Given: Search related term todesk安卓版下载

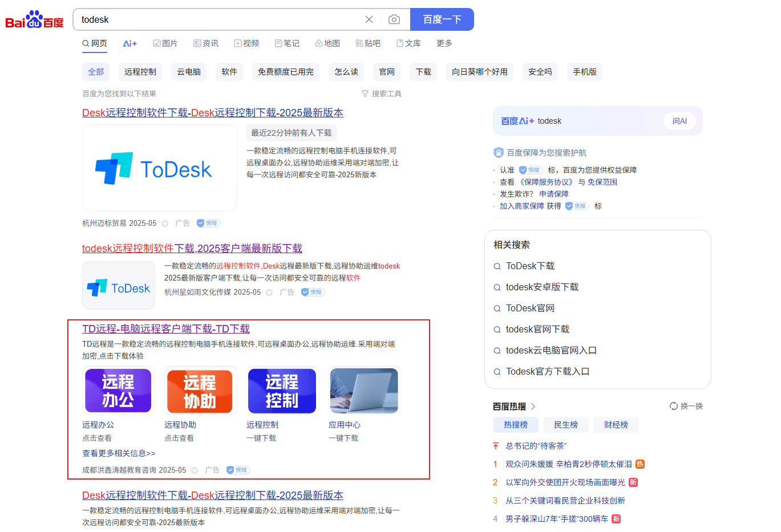Looking at the screenshot, I should tap(542, 287).
